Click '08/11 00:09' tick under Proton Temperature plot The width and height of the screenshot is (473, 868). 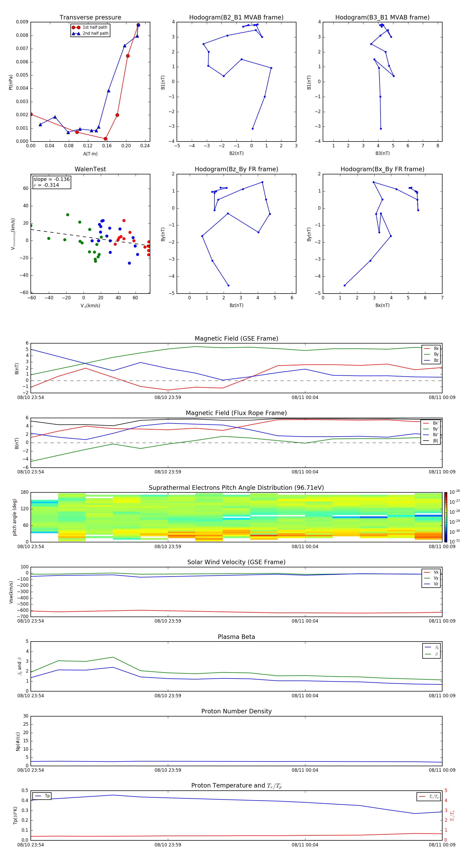[x=442, y=845]
